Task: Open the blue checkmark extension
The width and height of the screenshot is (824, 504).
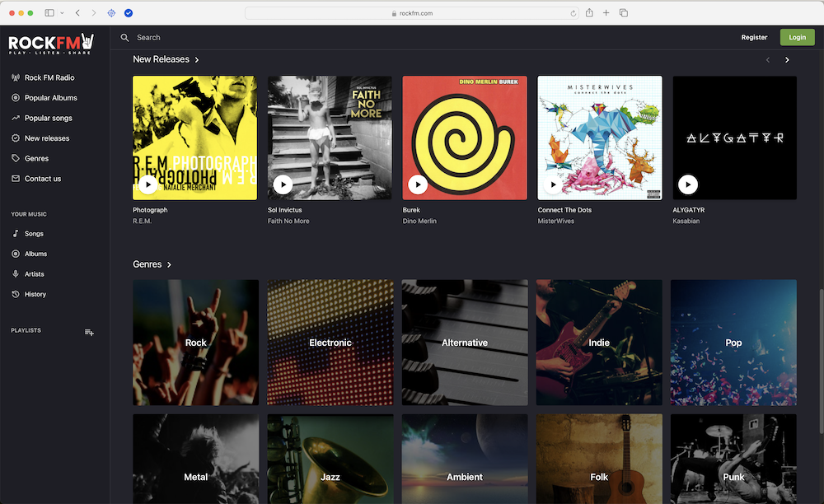Action: tap(129, 13)
